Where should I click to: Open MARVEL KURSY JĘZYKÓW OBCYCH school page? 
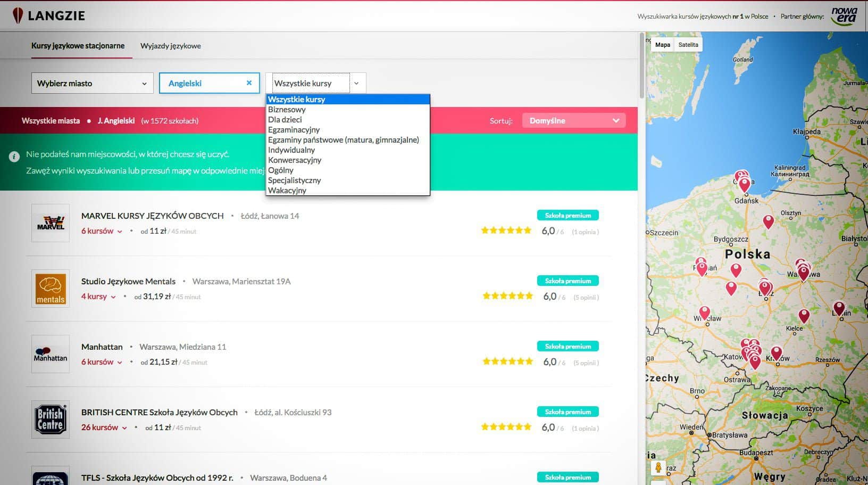[x=153, y=216]
